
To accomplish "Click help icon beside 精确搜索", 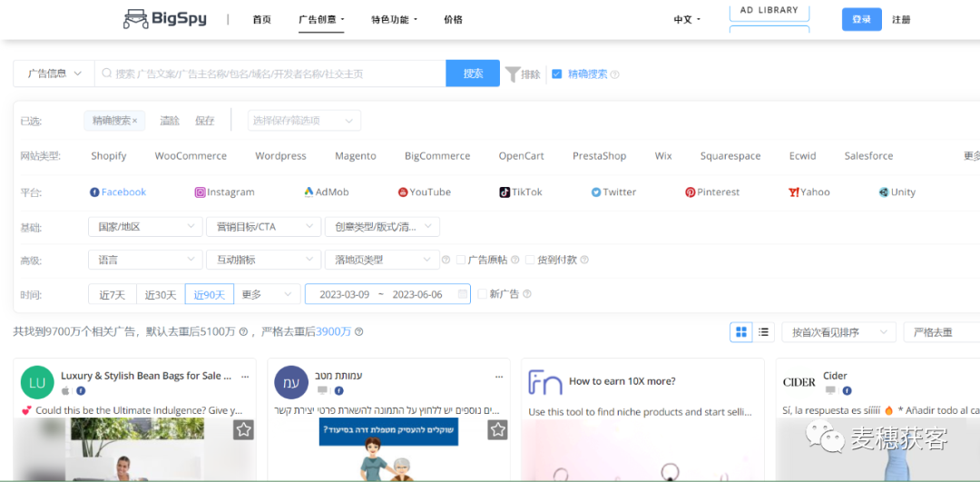I will tap(615, 74).
